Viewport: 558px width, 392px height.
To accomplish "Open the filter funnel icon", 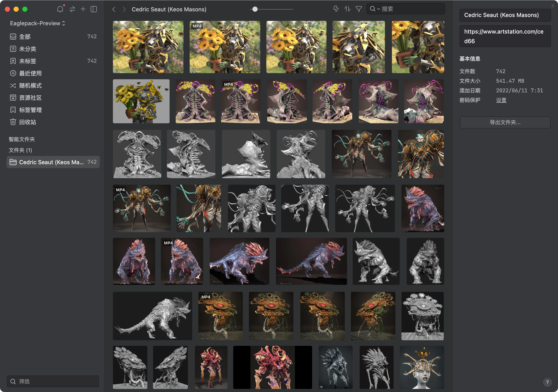I will 359,9.
